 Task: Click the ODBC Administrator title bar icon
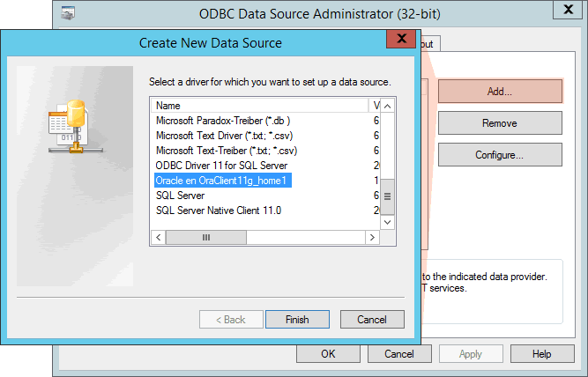click(x=68, y=13)
